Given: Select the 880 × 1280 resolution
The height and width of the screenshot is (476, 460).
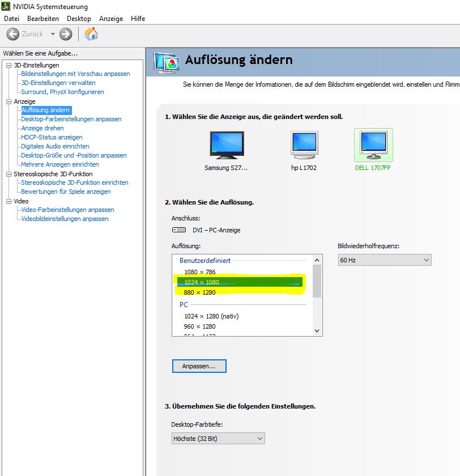Looking at the screenshot, I should (x=199, y=292).
